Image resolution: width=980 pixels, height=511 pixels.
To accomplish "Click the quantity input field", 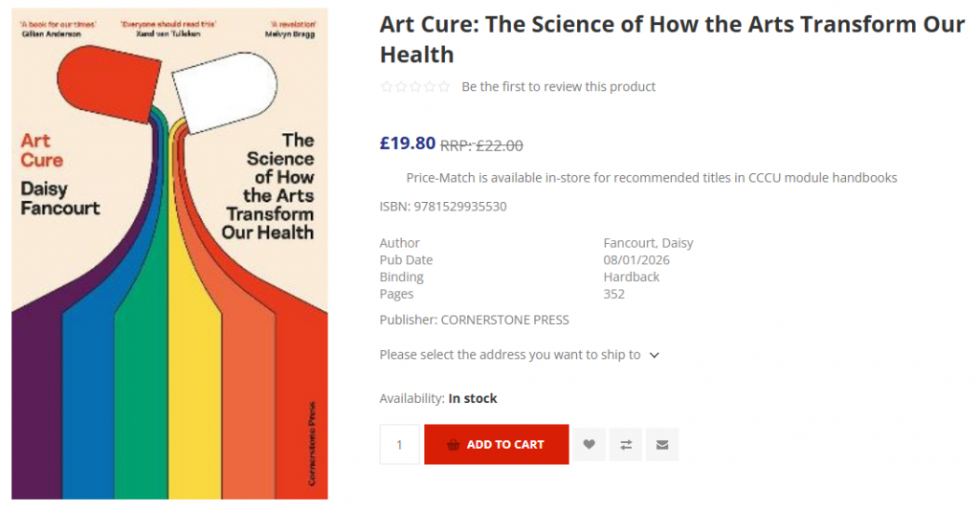I will [400, 445].
